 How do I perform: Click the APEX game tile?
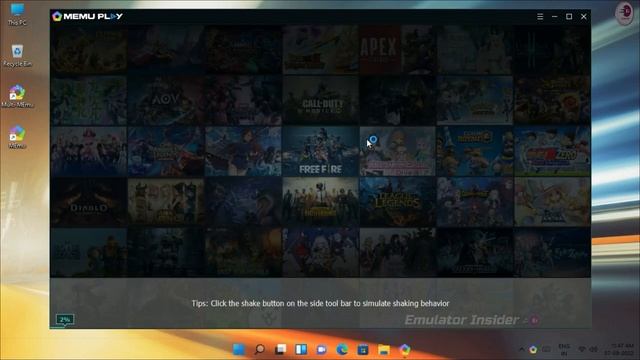pos(398,49)
